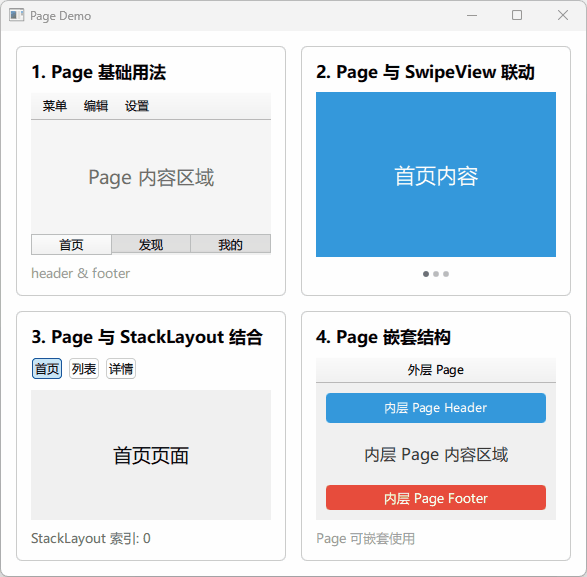This screenshot has width=587, height=577.
Task: Go to second SwipeView page dot
Action: (x=436, y=274)
